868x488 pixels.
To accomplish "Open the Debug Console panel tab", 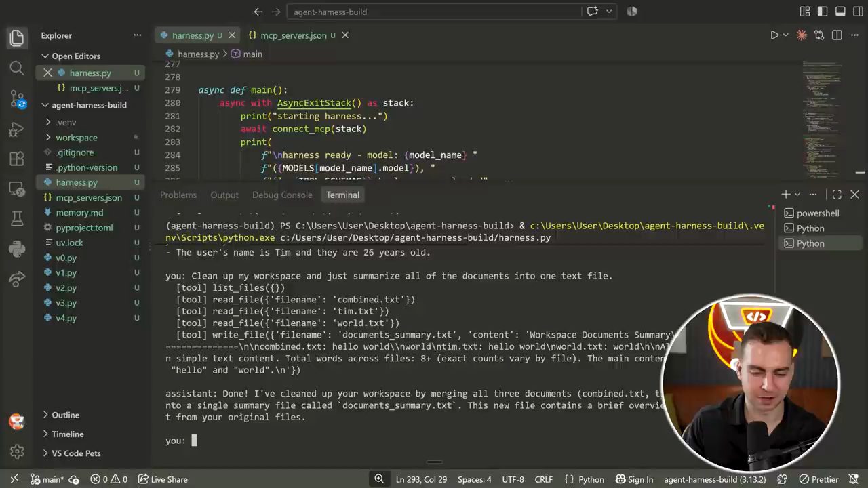I will click(282, 195).
